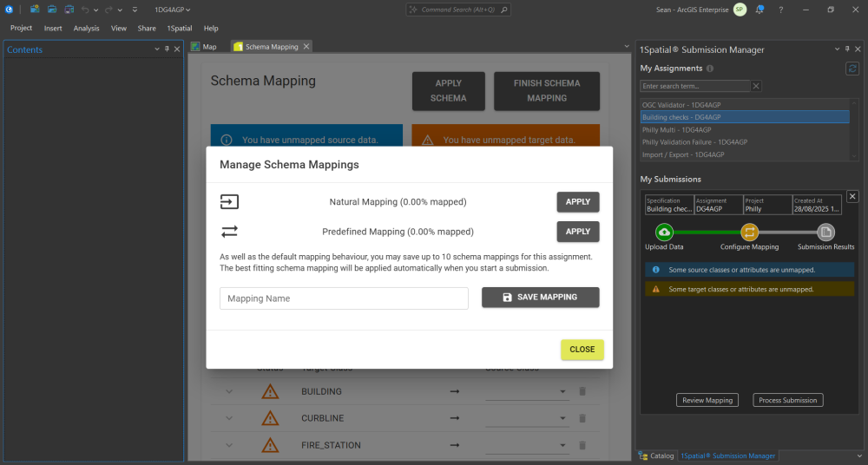868x465 pixels.
Task: Click the Mapping Name input field
Action: coord(344,298)
